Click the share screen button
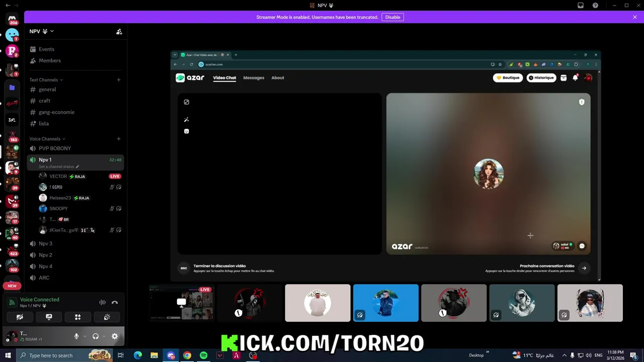 click(x=49, y=317)
